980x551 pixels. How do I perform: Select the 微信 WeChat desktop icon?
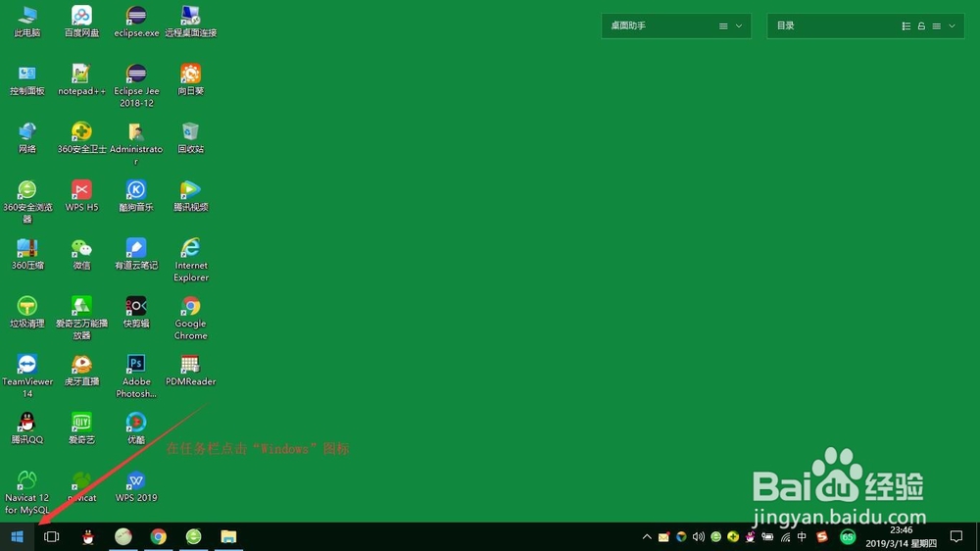pos(82,254)
